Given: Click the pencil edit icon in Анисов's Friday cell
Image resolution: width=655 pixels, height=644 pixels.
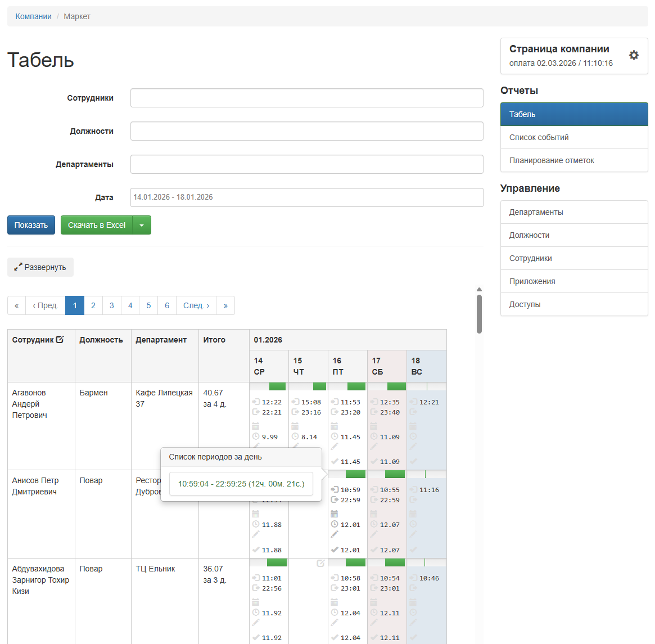Looking at the screenshot, I should pos(335,534).
